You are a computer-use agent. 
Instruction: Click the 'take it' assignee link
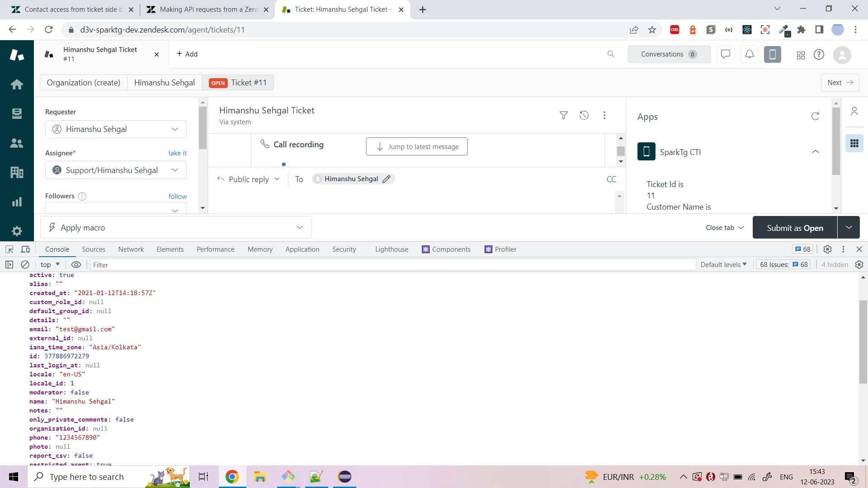pos(177,153)
